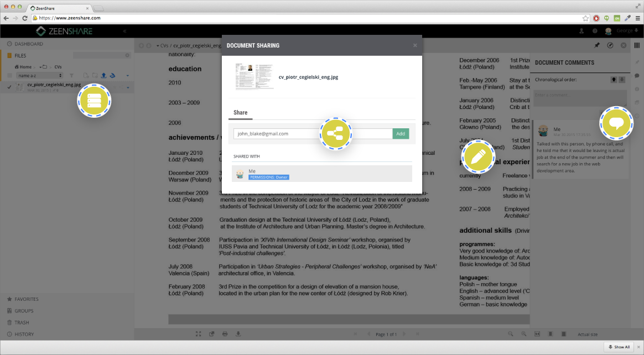644x355 pixels.
Task: Open the pin side tab icon
Action: (637, 62)
